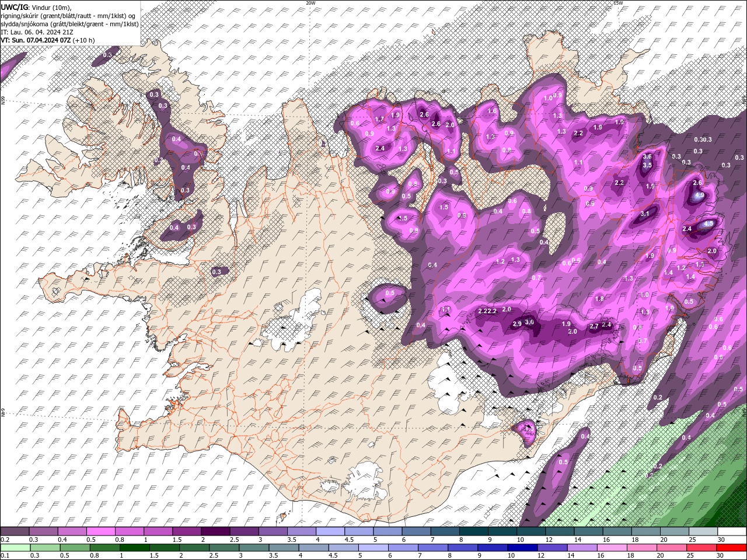Click the 3.6 precipitation value on the map
The height and width of the screenshot is (560, 747).
pos(647,156)
